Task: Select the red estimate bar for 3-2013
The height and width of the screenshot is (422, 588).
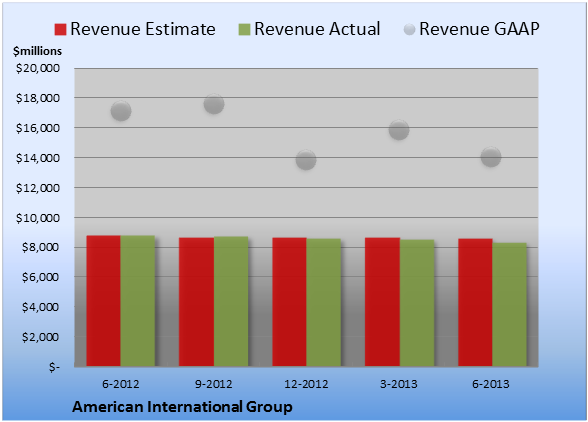Action: (x=382, y=302)
